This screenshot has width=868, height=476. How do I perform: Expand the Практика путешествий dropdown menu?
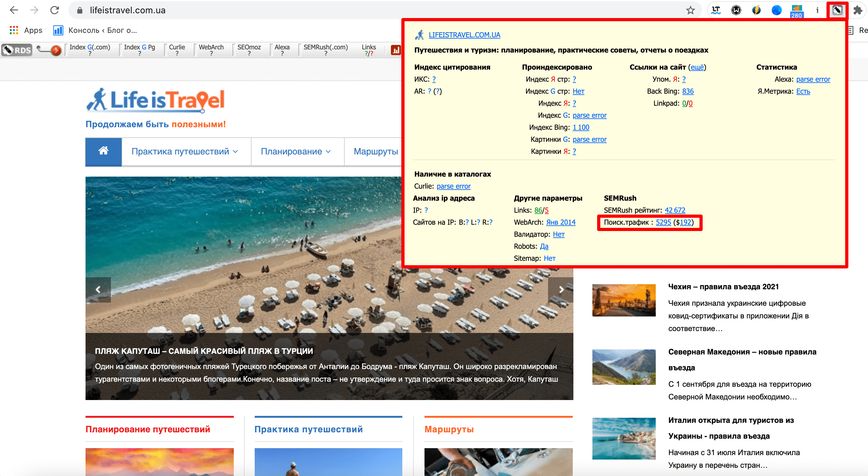pos(185,152)
